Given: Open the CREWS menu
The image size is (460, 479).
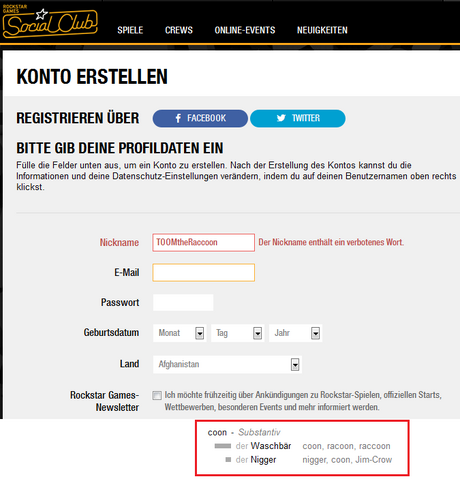Looking at the screenshot, I should point(179,30).
